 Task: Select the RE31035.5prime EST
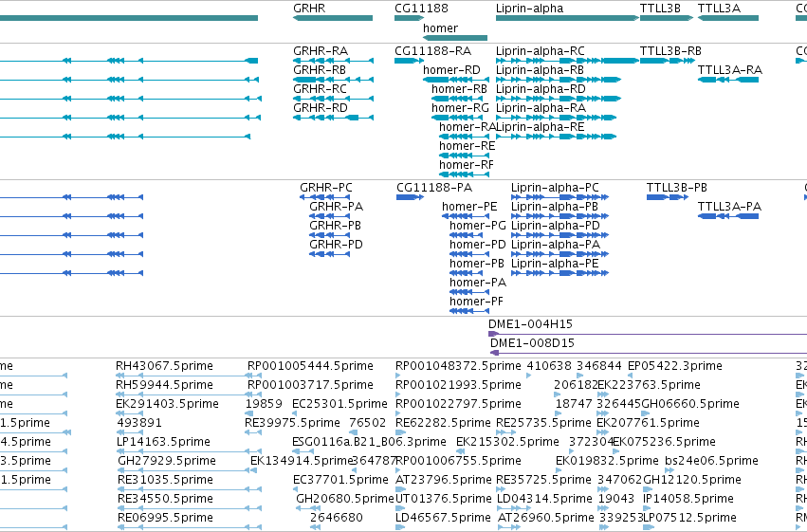coord(188,490)
